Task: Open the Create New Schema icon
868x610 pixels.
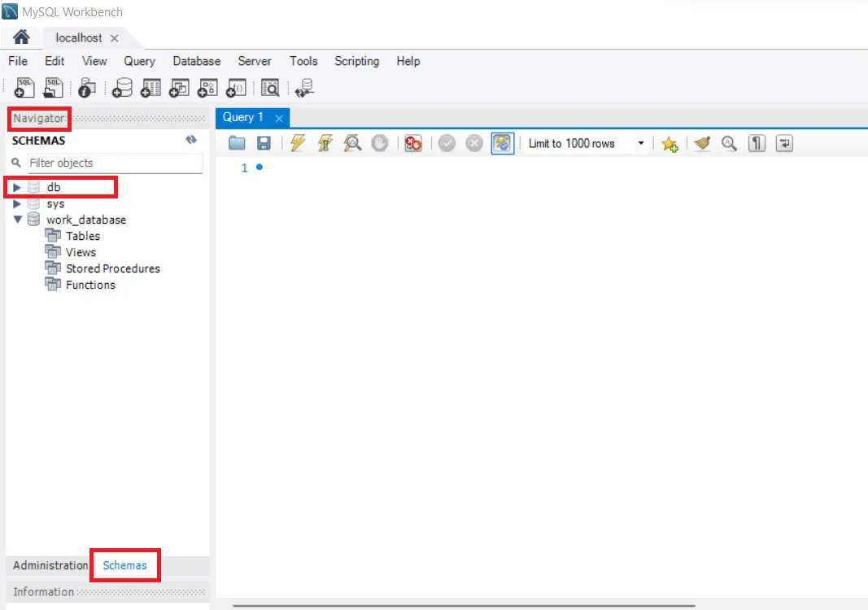Action: click(x=121, y=87)
